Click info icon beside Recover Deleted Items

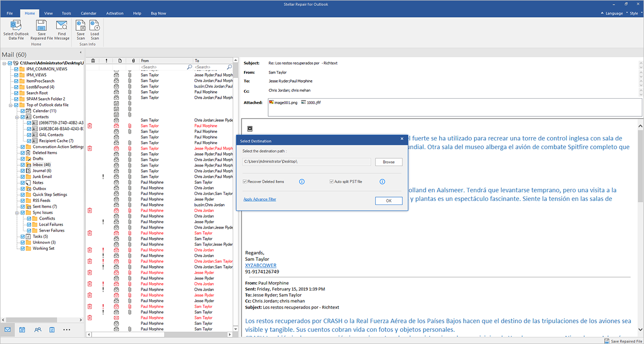(x=302, y=181)
